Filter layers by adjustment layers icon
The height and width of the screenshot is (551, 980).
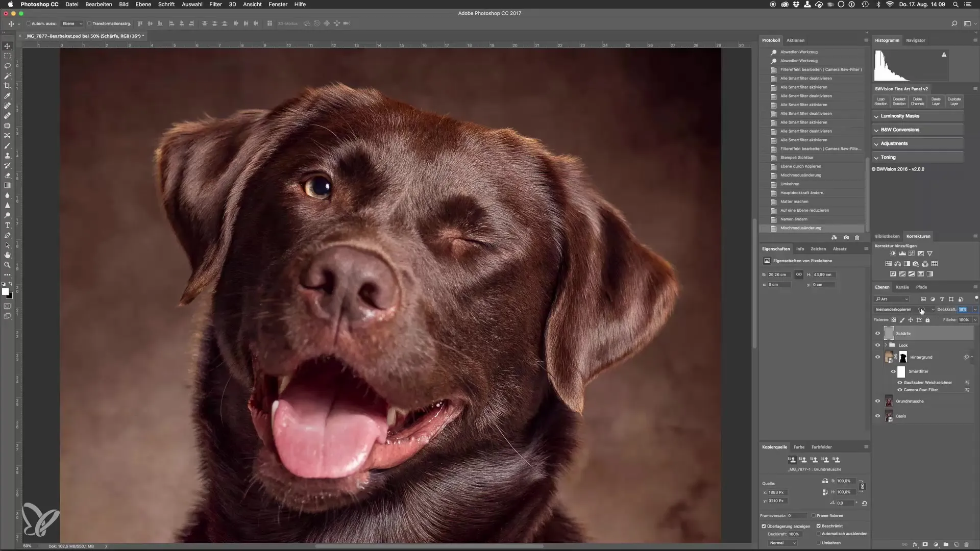tap(933, 299)
